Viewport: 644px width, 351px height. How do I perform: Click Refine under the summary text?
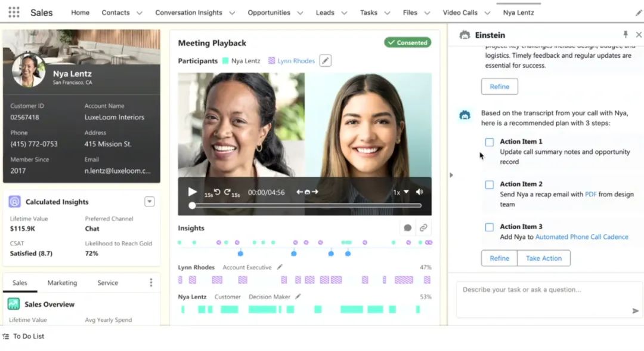coord(500,87)
